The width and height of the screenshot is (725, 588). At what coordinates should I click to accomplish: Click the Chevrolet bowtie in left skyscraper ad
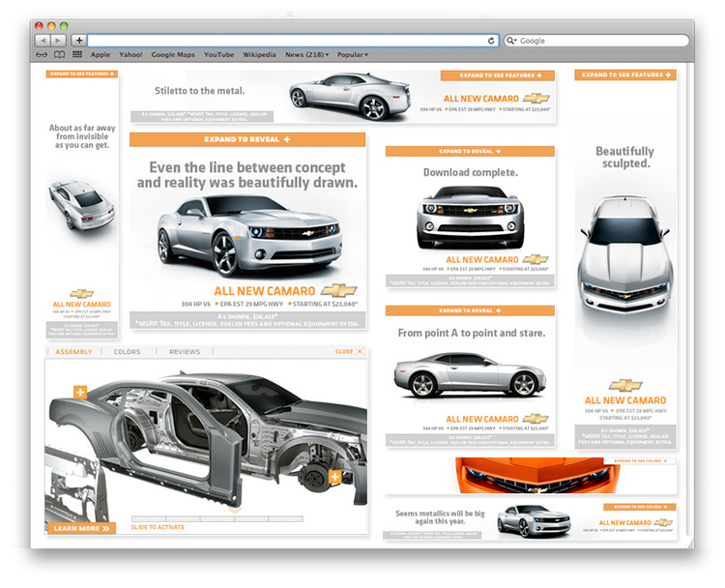click(x=82, y=293)
